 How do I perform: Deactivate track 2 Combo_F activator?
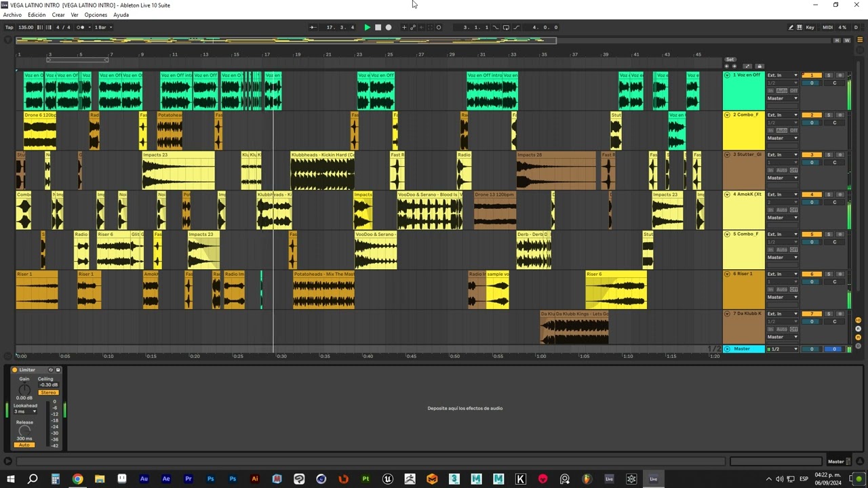(x=812, y=115)
